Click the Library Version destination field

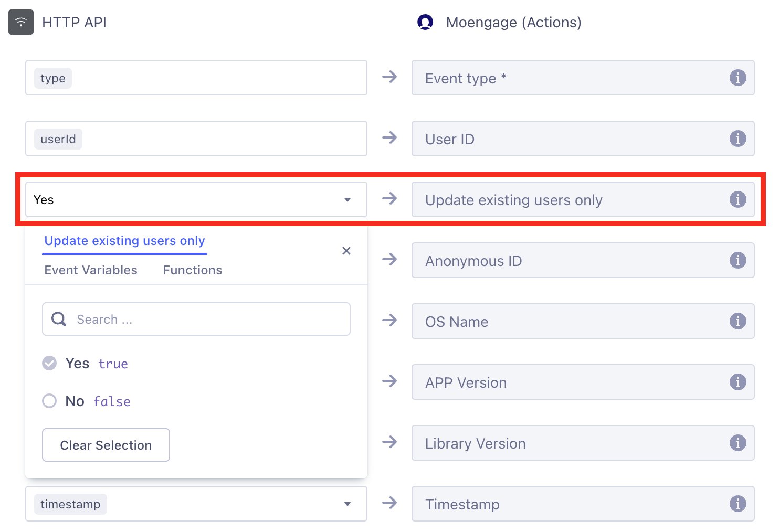pos(583,443)
